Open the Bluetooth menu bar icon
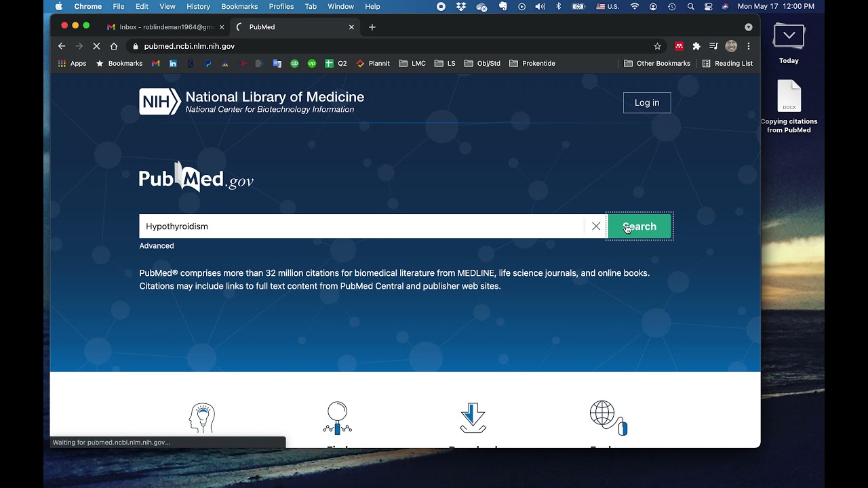The height and width of the screenshot is (488, 868). tap(559, 6)
